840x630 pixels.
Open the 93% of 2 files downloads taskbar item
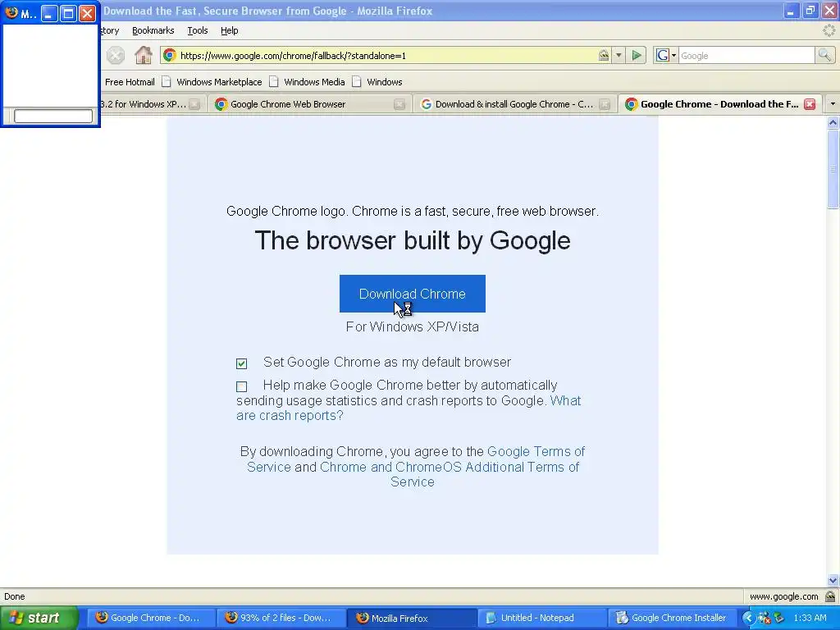[x=281, y=618]
